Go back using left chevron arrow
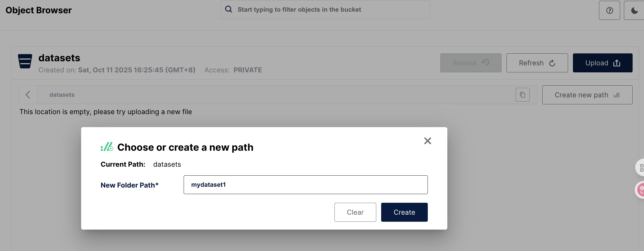 click(x=28, y=95)
